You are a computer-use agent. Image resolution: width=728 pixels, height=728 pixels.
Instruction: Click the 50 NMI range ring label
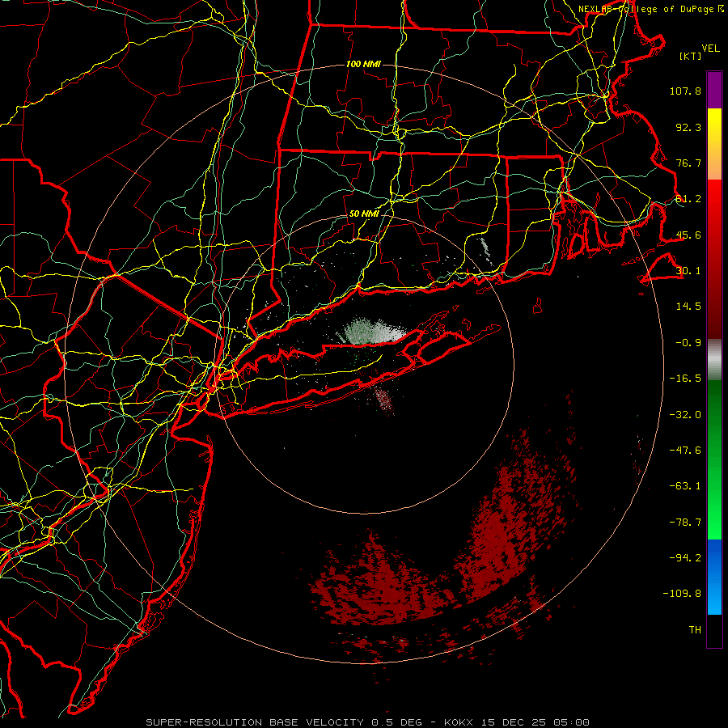pyautogui.click(x=363, y=214)
